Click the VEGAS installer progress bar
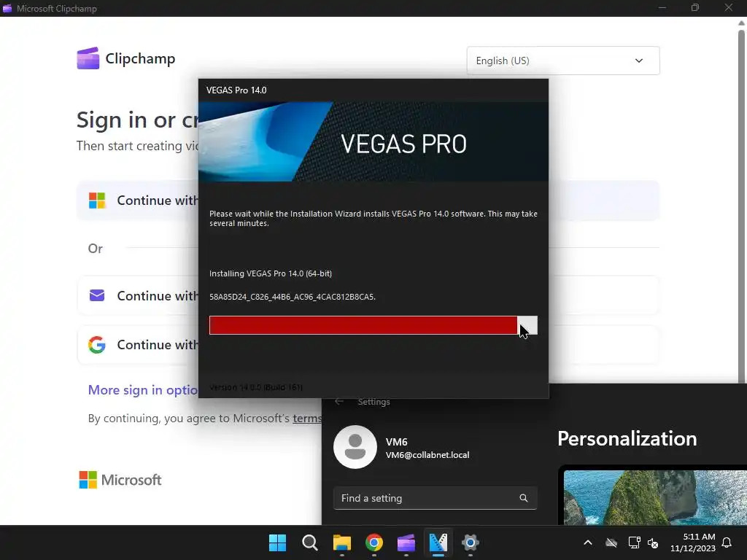This screenshot has width=747, height=560. coord(373,325)
